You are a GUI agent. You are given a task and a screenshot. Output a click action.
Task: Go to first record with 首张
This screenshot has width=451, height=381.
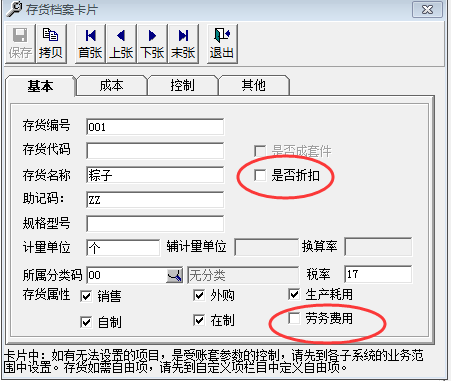90,44
